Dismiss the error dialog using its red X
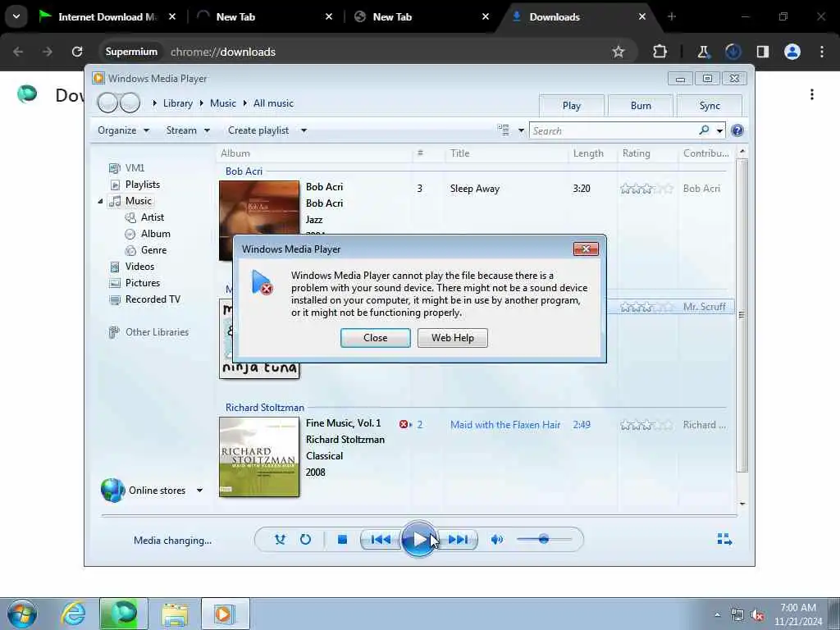This screenshot has height=630, width=840. [x=586, y=249]
